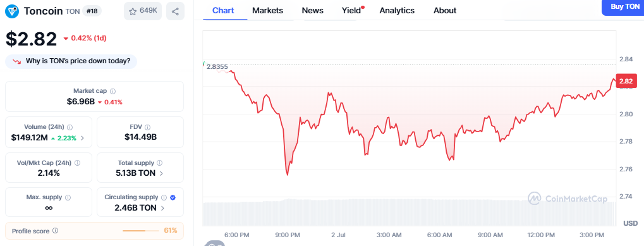Click the FDV info icon
This screenshot has height=246, width=644.
[x=147, y=127]
